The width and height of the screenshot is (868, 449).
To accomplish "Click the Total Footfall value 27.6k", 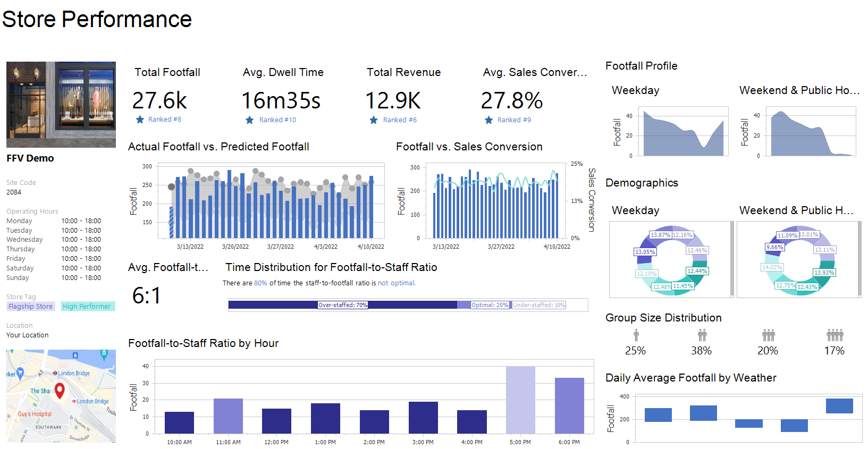I will (159, 100).
